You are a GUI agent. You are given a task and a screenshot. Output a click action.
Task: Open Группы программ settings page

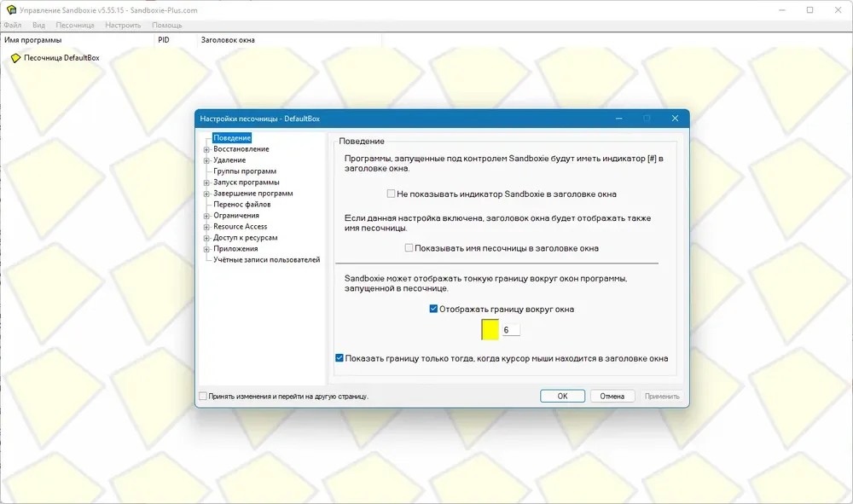pos(245,171)
